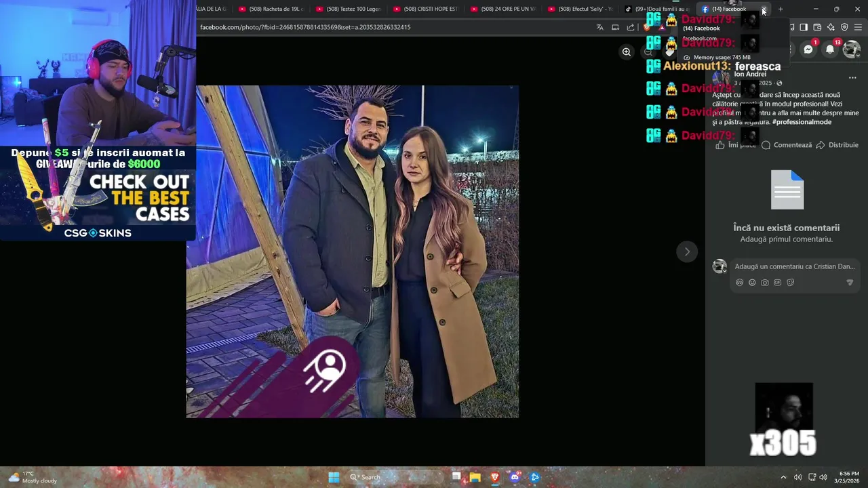Translate this page icon

point(599,27)
